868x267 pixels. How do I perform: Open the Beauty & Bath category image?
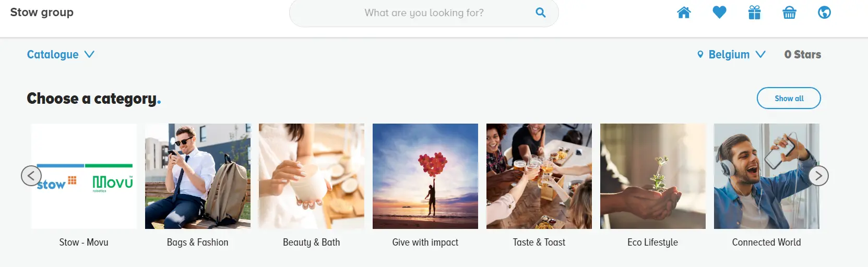[x=312, y=176]
